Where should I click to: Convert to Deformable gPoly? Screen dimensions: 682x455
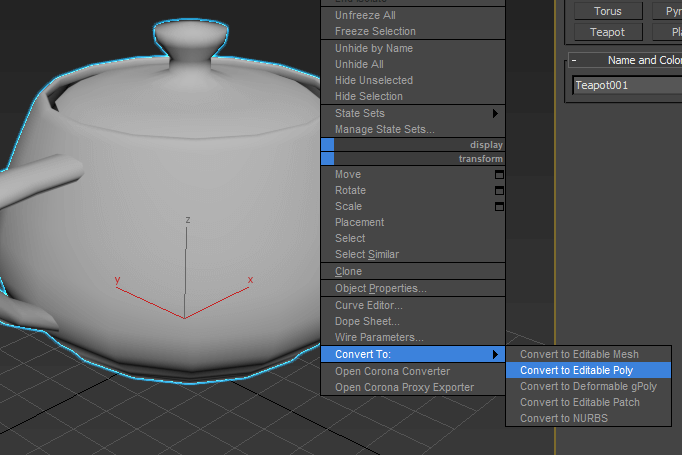[x=588, y=386]
